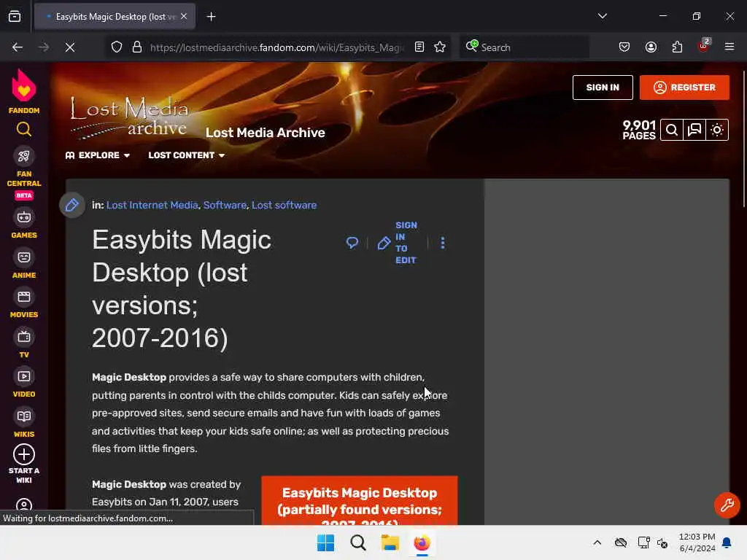The image size is (747, 560).
Task: Click the address bar URL field
Action: 276,47
